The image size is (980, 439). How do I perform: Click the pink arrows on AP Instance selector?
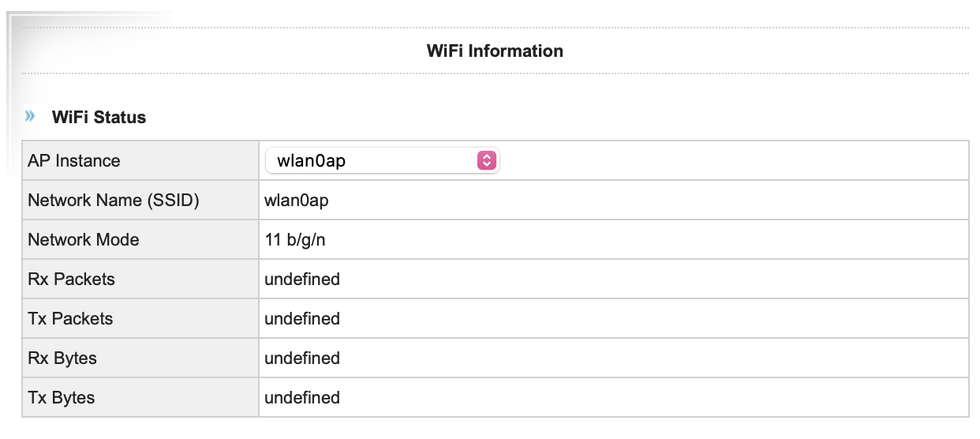point(487,161)
